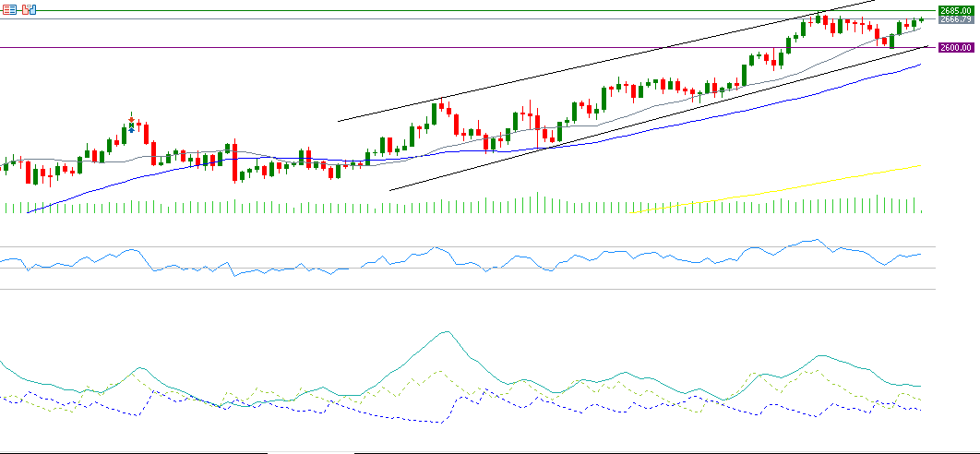Click the yellow moving average line
The image size is (980, 454).
tap(831, 180)
